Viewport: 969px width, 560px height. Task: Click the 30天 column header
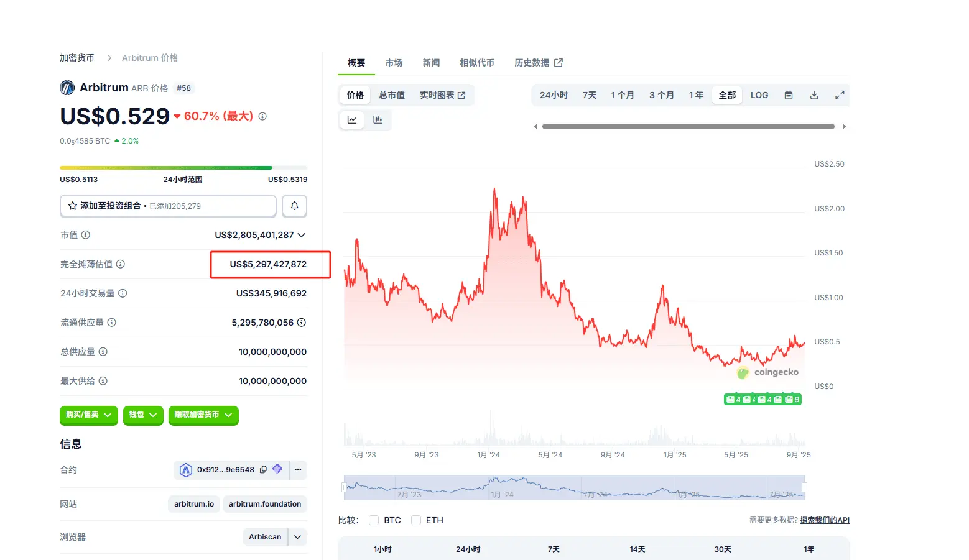[x=723, y=549]
